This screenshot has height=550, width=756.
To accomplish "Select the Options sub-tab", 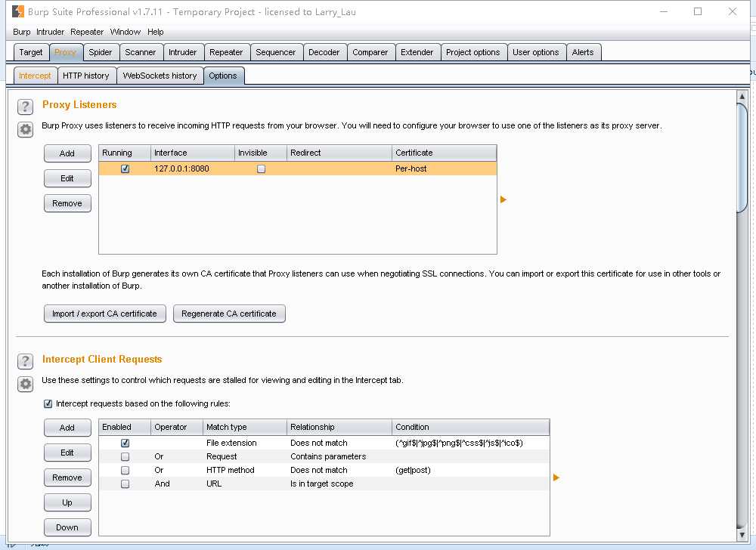I will 223,76.
